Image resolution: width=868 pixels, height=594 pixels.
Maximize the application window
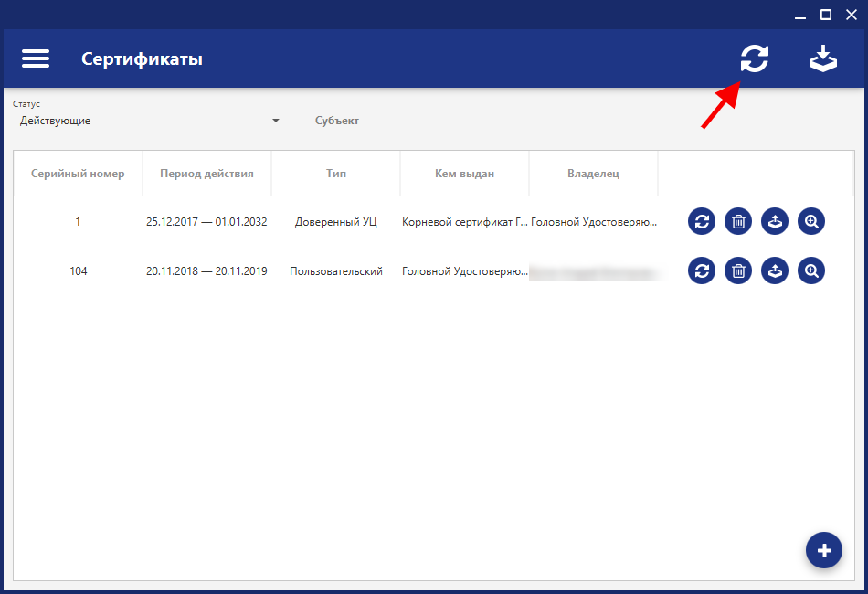[x=826, y=14]
